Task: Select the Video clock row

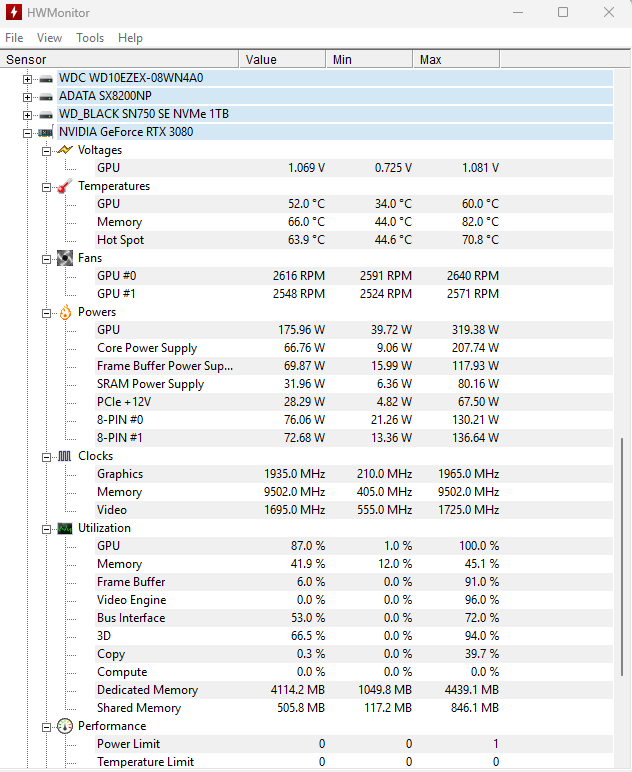Action: 354,510
